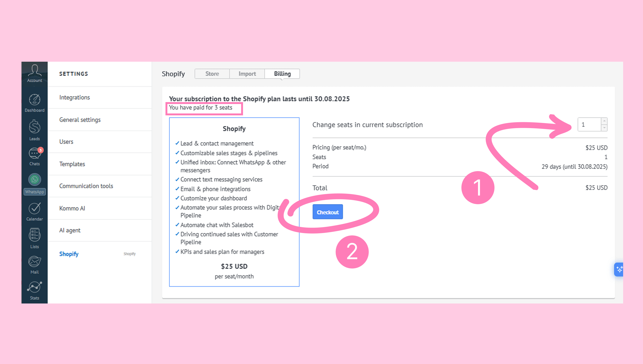
Task: Click 'Change seats in current subscription' label
Action: 368,125
